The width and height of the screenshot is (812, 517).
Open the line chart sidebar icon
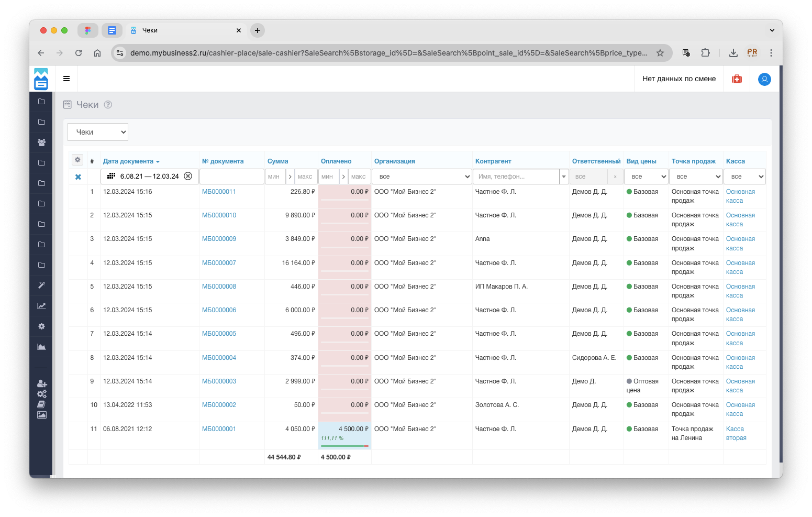tap(41, 306)
